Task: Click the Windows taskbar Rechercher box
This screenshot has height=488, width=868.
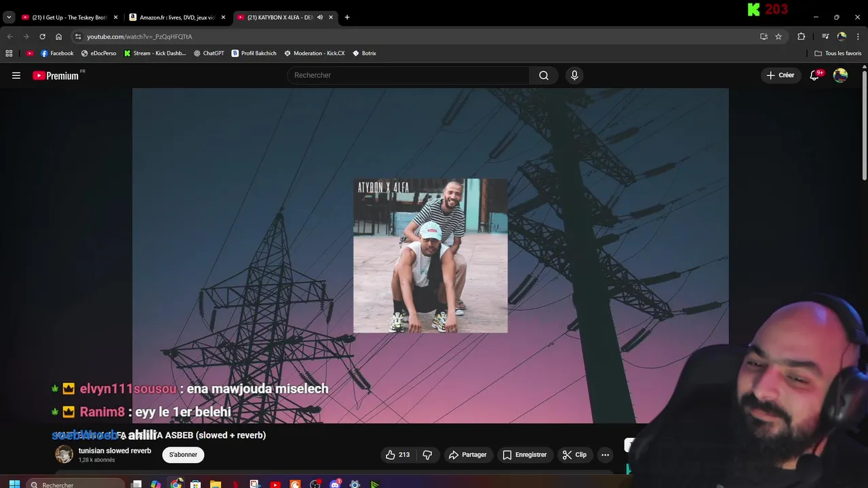Action: point(76,484)
